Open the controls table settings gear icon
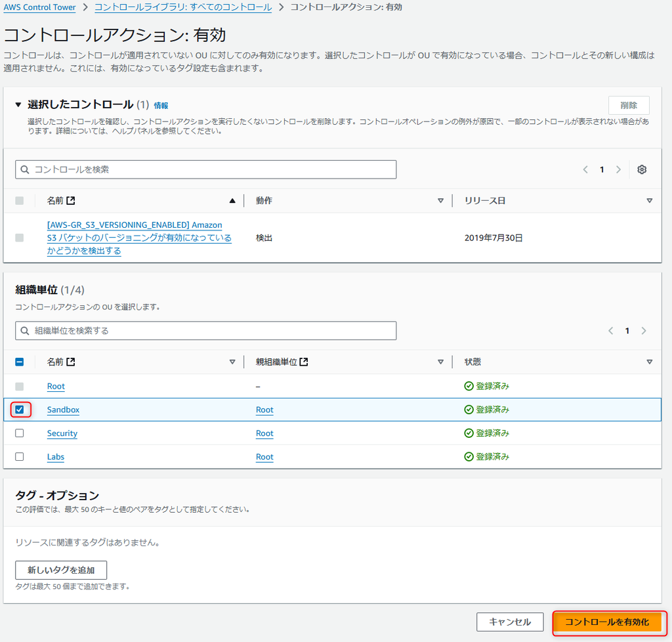The height and width of the screenshot is (642, 672). (642, 170)
